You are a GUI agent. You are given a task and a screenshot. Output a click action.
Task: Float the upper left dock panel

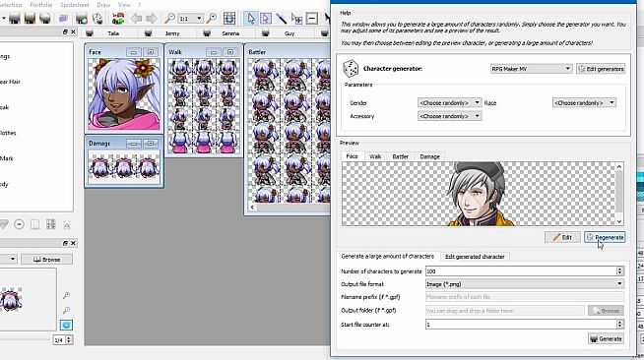click(x=65, y=31)
